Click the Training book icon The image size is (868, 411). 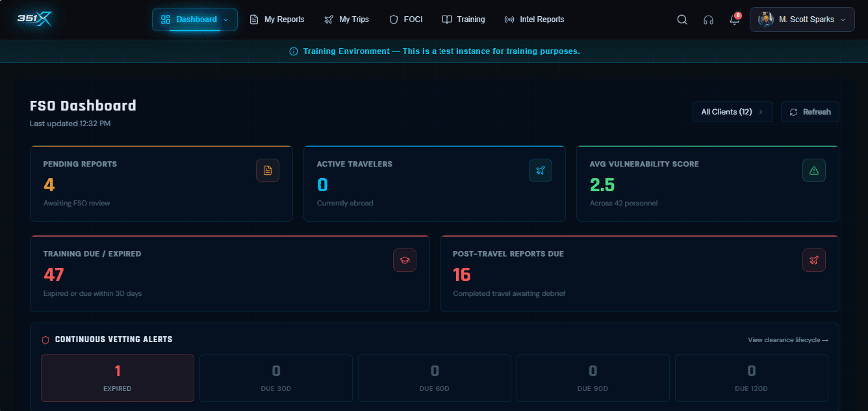(447, 20)
